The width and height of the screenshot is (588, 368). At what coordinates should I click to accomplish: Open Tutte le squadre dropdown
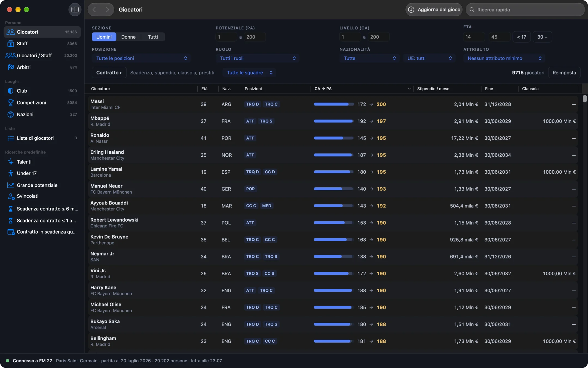click(x=249, y=73)
